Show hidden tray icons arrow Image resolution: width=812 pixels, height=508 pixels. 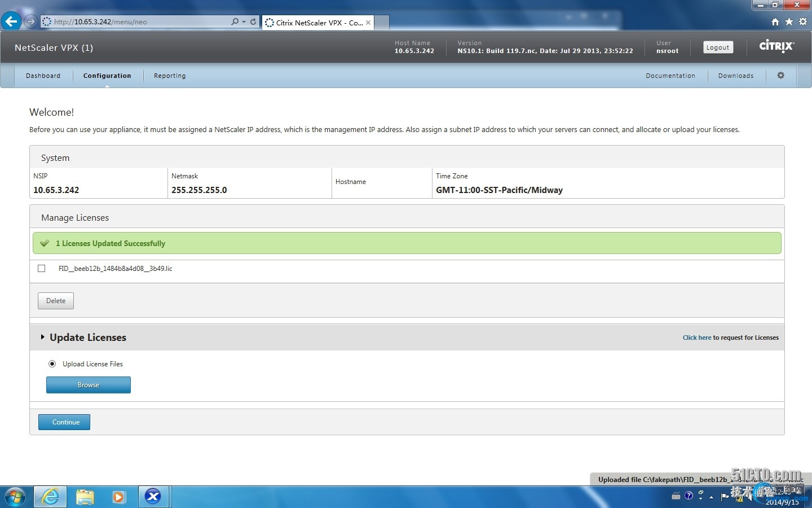coord(712,497)
